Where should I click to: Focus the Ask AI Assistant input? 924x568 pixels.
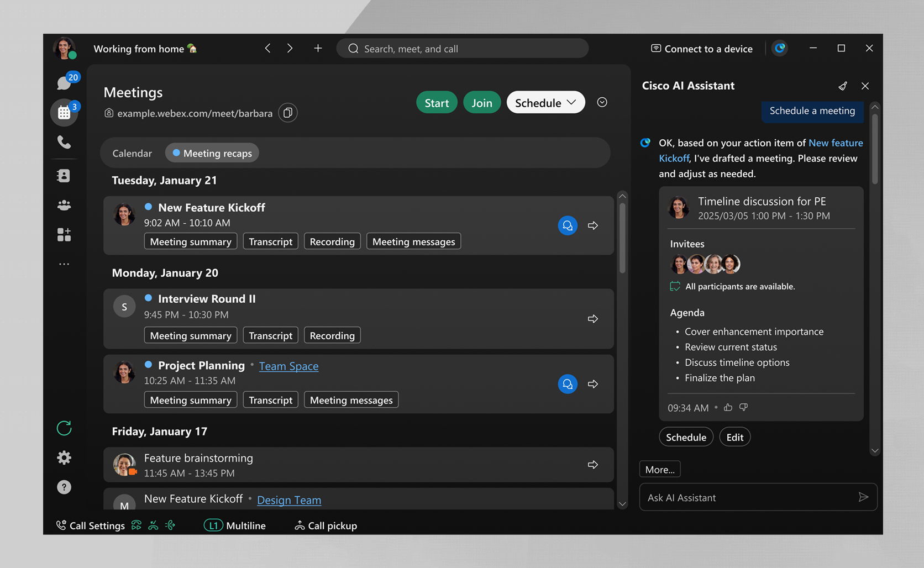pos(758,497)
